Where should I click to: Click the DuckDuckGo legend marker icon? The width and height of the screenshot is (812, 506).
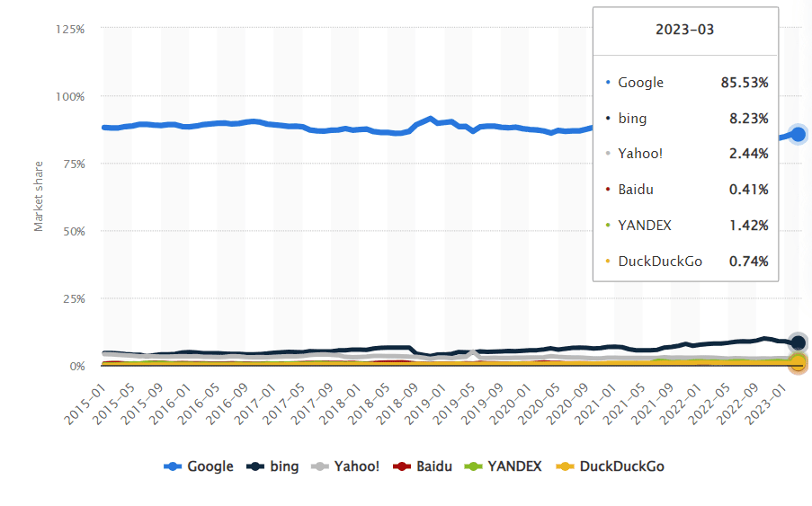point(565,466)
